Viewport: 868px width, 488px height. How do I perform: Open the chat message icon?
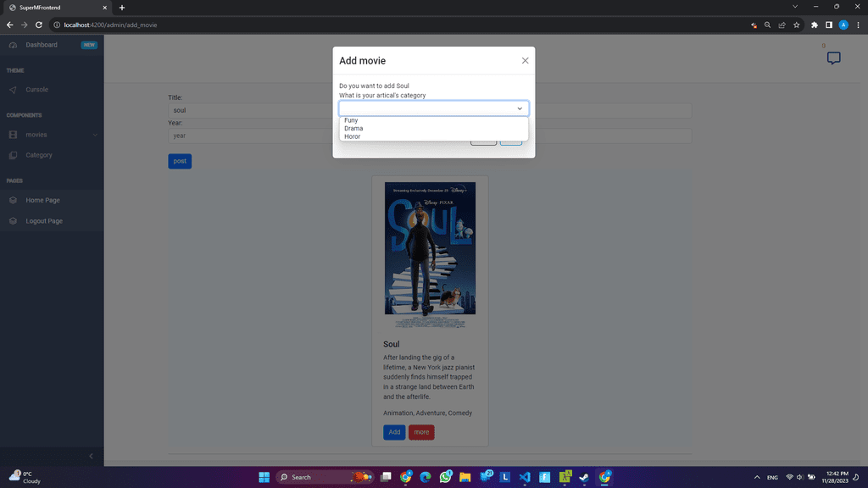coord(833,58)
